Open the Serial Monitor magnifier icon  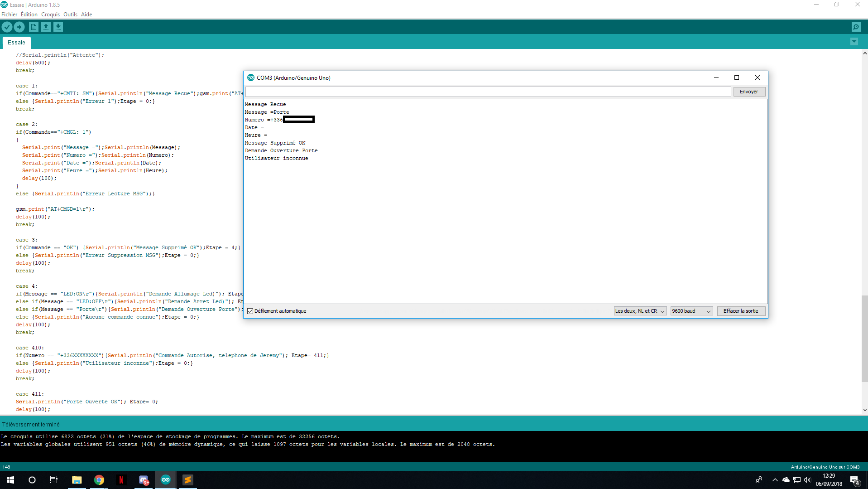pyautogui.click(x=856, y=27)
